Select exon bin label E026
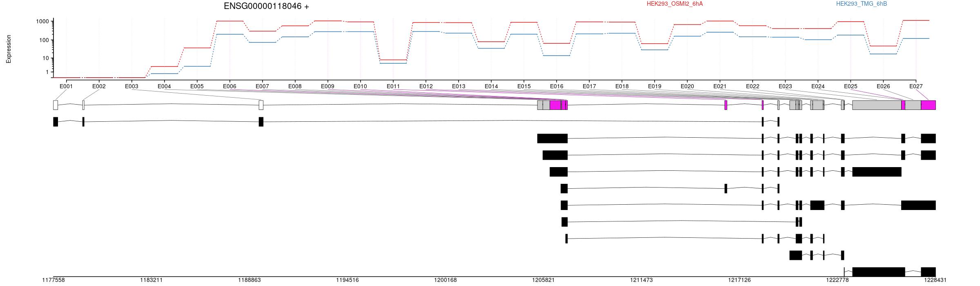The height and width of the screenshot is (286, 980). 883,86
